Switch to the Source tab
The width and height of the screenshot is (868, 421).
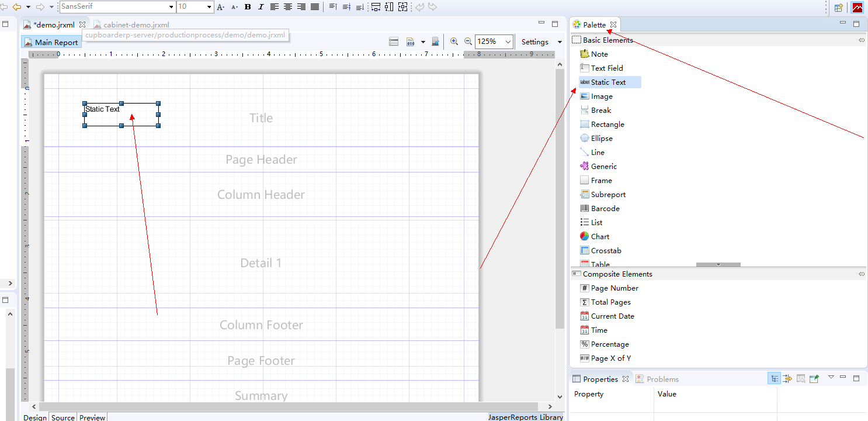pyautogui.click(x=63, y=417)
